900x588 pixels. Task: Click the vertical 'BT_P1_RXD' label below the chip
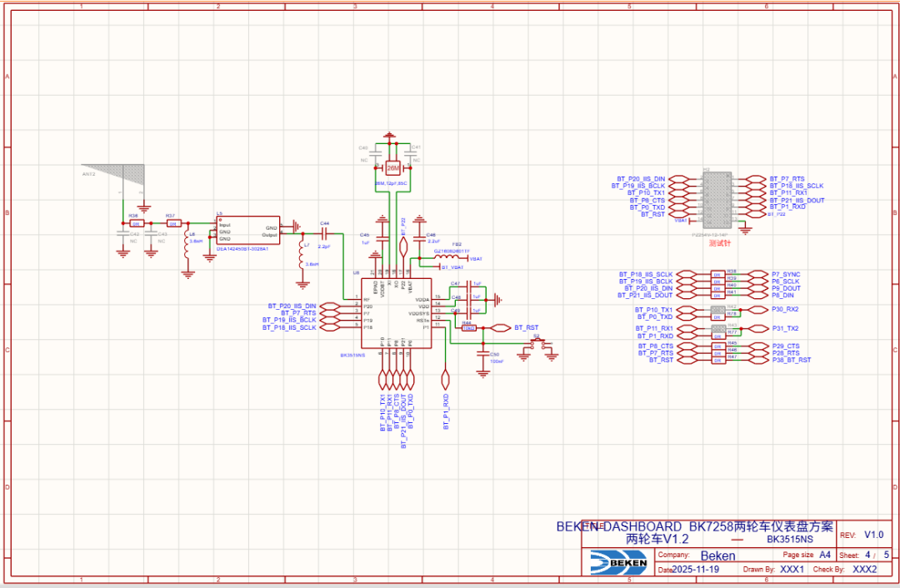click(x=446, y=412)
